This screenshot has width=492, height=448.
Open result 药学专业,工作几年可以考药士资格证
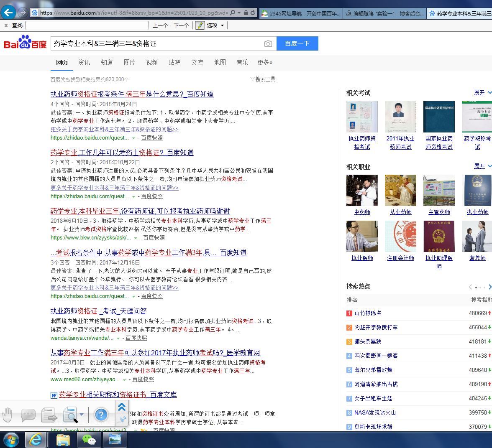tap(122, 153)
